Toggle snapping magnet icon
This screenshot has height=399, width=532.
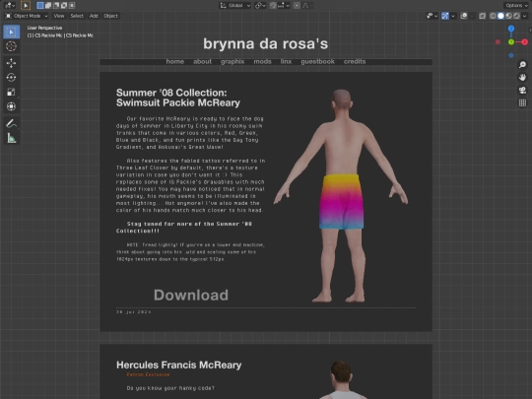(273, 6)
